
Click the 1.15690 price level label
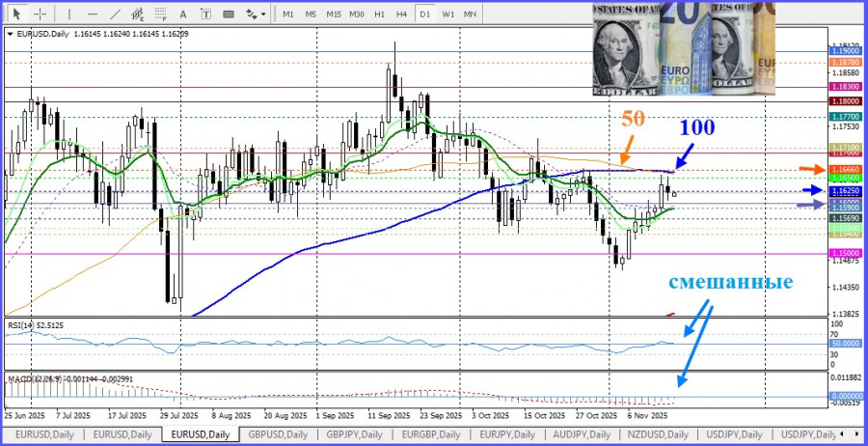tap(847, 218)
